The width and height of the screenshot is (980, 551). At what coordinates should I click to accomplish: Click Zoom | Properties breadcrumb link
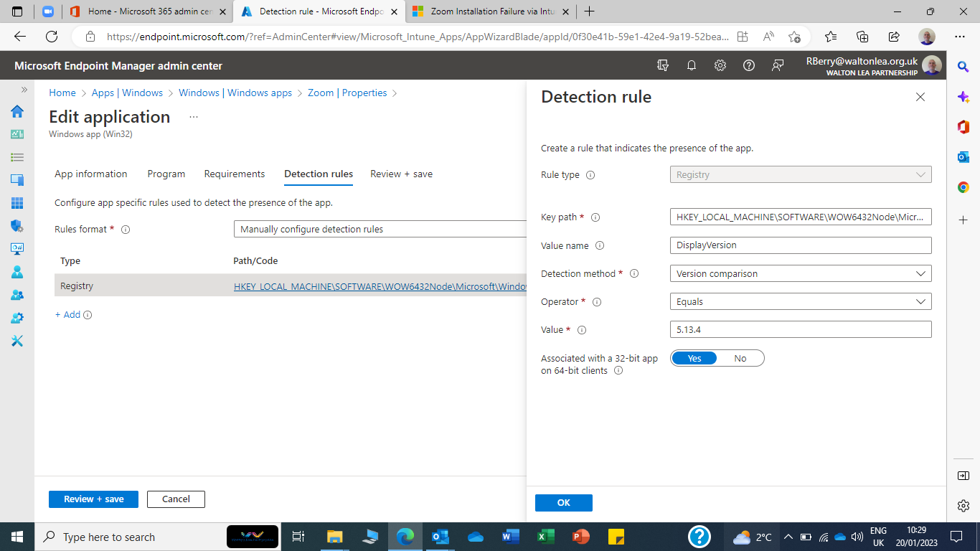click(x=347, y=93)
